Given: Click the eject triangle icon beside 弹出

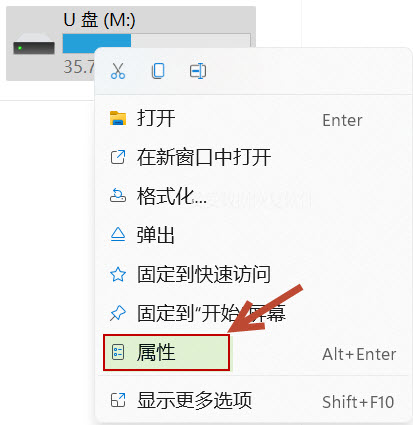Looking at the screenshot, I should coord(118,235).
